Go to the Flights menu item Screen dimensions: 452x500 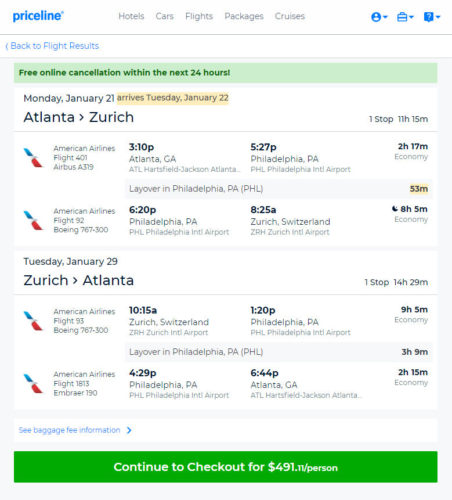point(199,16)
